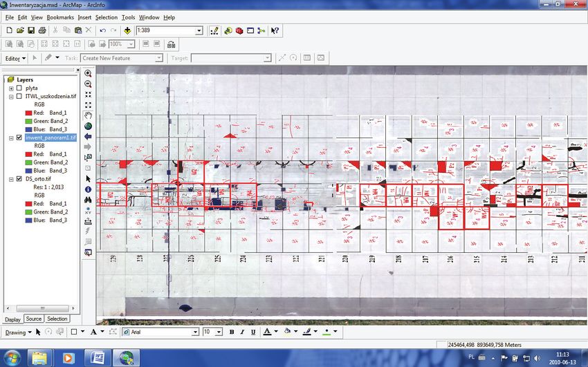Switch to the Source tab
The image size is (588, 367).
point(34,319)
